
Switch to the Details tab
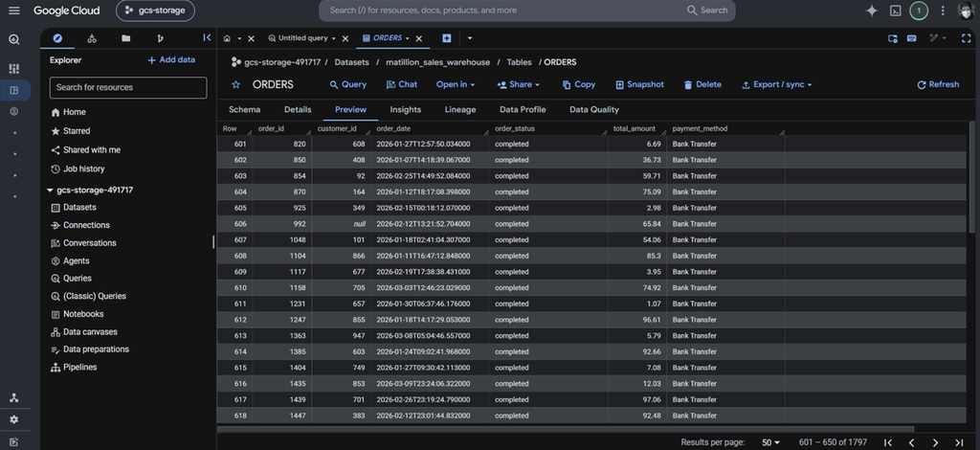(x=298, y=109)
